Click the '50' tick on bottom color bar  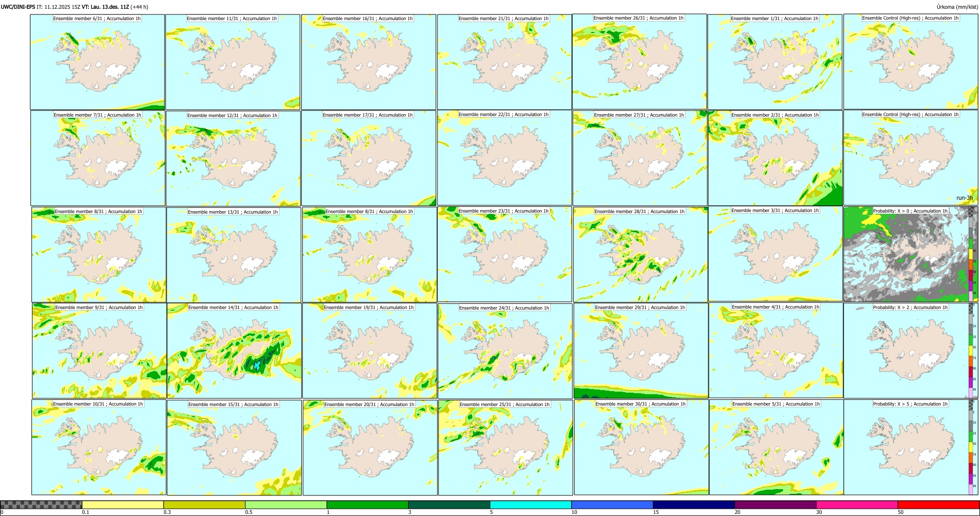coord(901,512)
